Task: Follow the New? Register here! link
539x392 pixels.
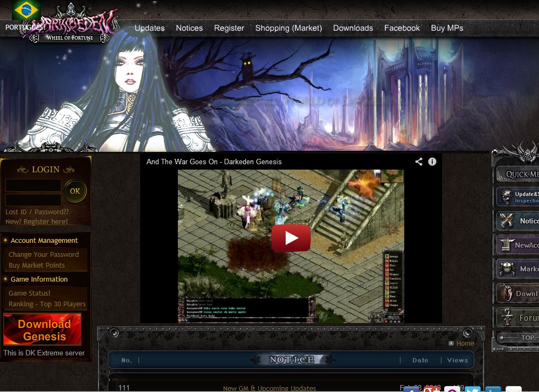Action: pyautogui.click(x=37, y=222)
